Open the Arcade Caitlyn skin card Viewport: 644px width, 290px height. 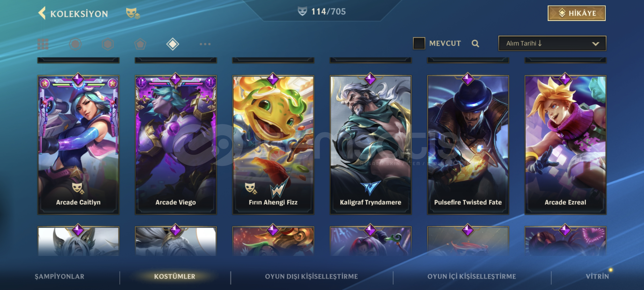pos(78,145)
